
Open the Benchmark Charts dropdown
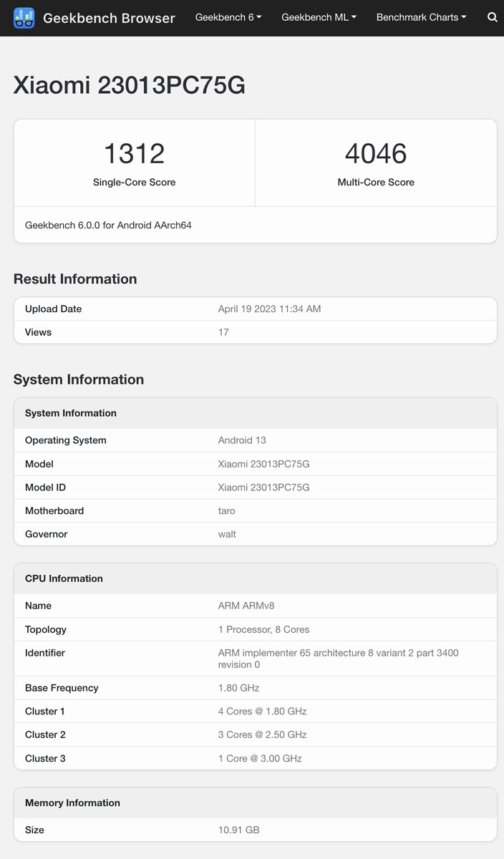click(421, 17)
